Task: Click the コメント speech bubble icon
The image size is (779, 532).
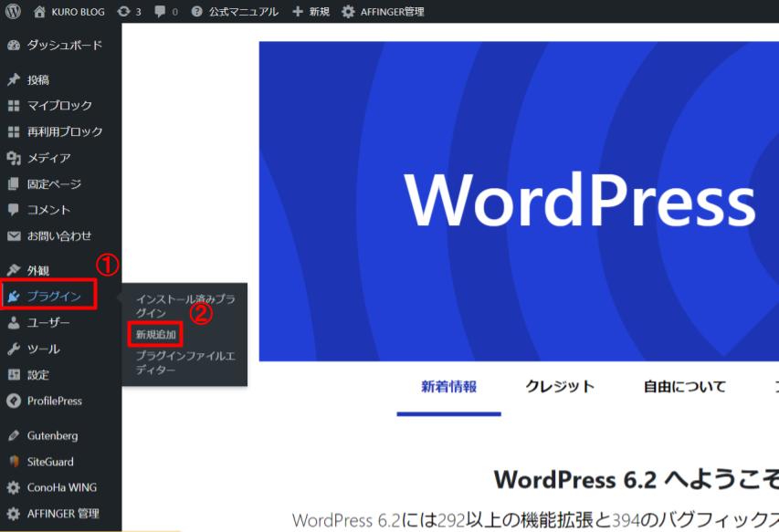Action: [14, 210]
